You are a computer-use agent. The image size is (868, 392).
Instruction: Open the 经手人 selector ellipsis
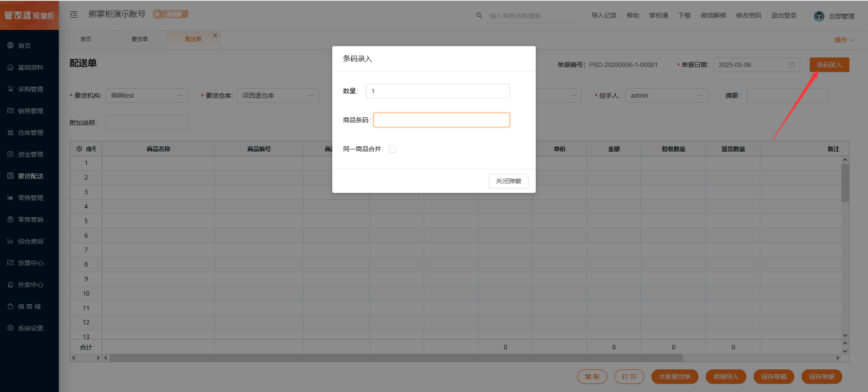(699, 96)
